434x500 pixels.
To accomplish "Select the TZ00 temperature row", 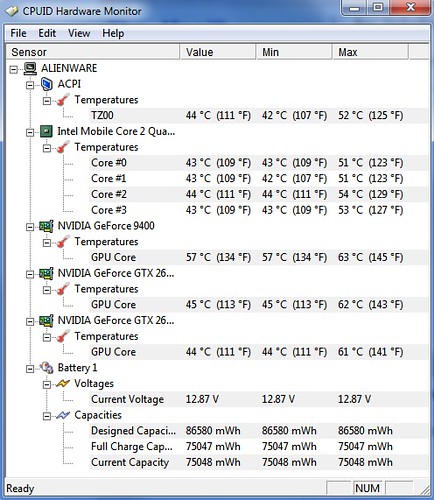I will click(x=258, y=116).
